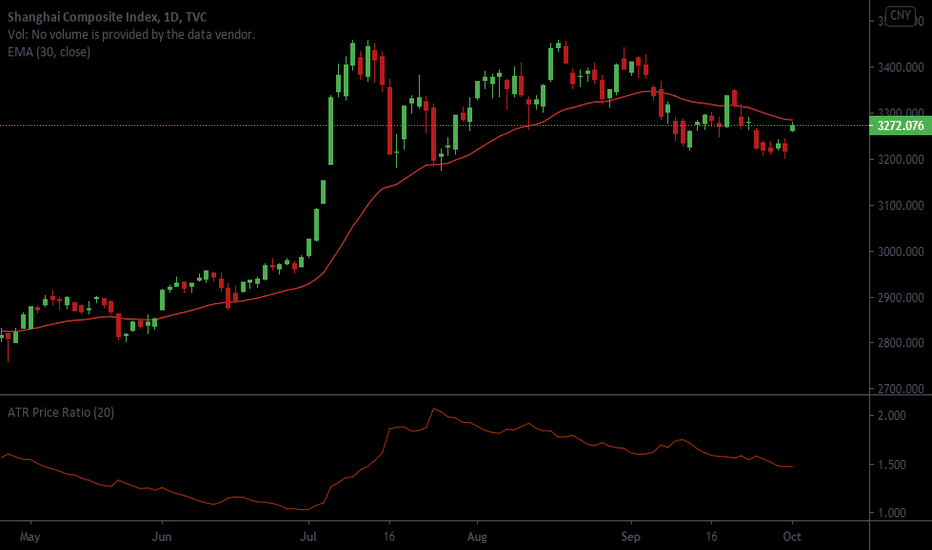Select the EMA (30, close) indicator label

[49, 52]
